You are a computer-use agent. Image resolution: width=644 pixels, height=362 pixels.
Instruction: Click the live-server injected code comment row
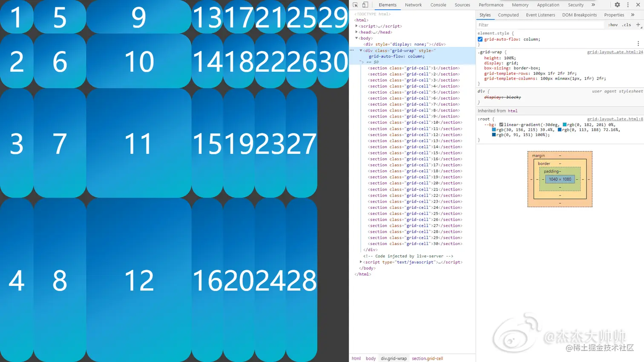click(x=408, y=256)
